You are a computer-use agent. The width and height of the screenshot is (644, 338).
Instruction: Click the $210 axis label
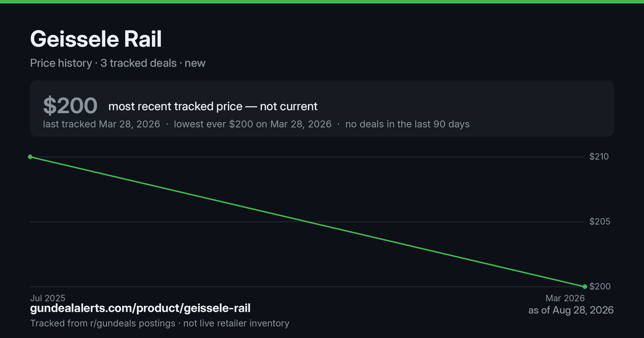(600, 157)
